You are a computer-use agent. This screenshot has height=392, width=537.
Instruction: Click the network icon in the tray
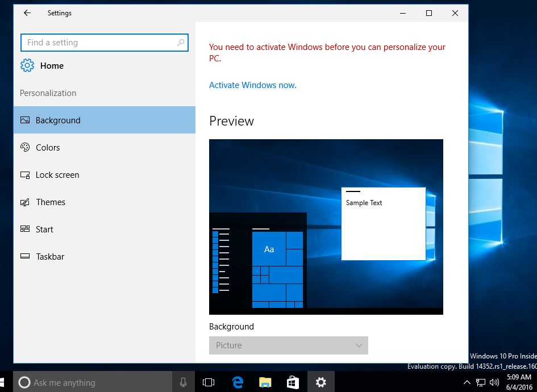coord(481,382)
